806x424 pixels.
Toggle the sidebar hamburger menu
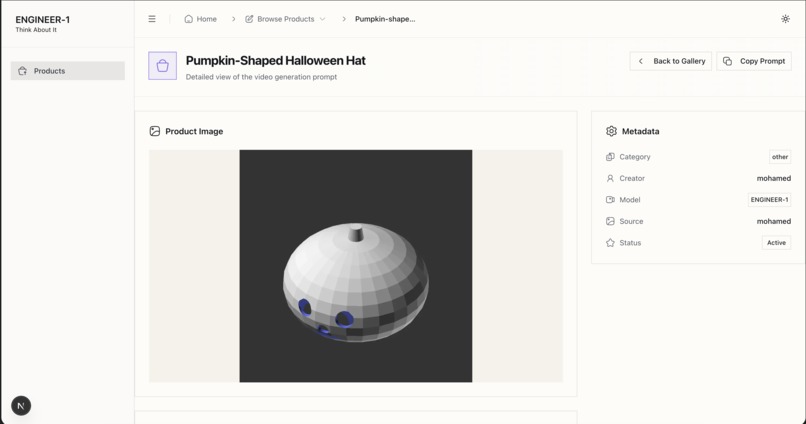(152, 19)
